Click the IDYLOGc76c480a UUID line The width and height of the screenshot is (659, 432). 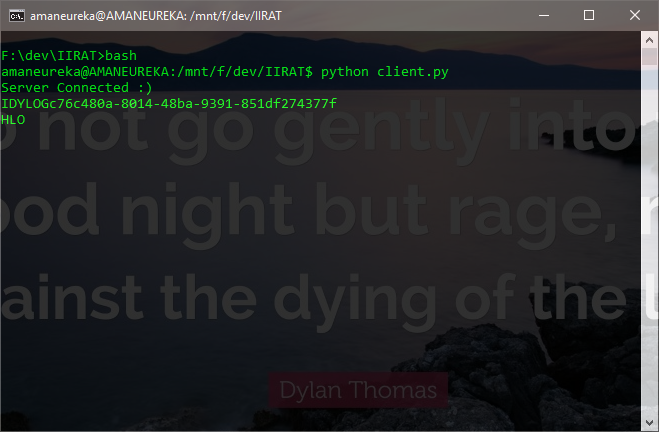pos(169,103)
